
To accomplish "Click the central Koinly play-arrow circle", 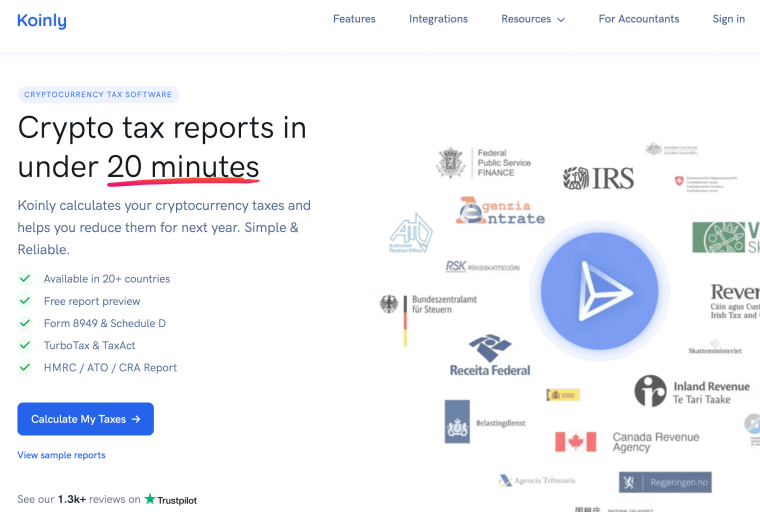I will point(599,291).
